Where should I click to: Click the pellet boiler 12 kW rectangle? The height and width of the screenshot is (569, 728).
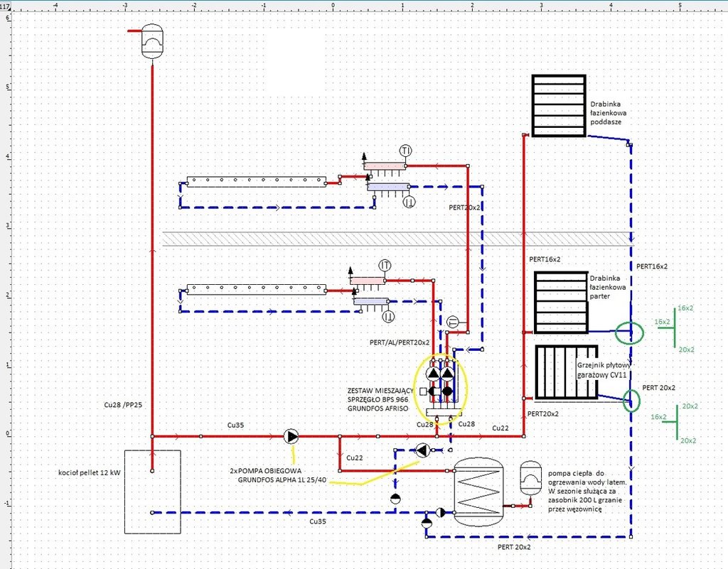click(x=152, y=492)
